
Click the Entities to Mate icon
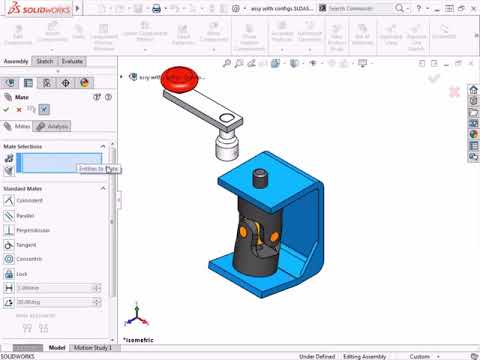[9, 158]
